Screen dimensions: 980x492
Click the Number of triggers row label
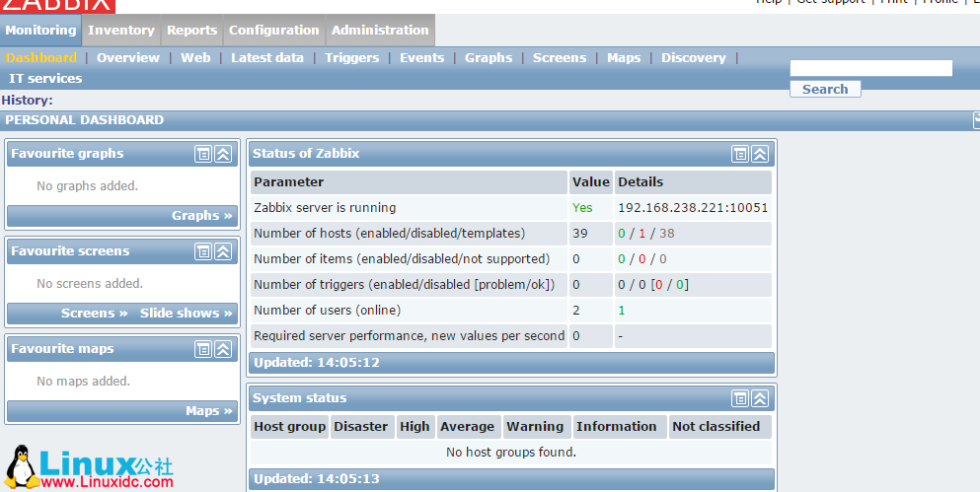pyautogui.click(x=405, y=285)
